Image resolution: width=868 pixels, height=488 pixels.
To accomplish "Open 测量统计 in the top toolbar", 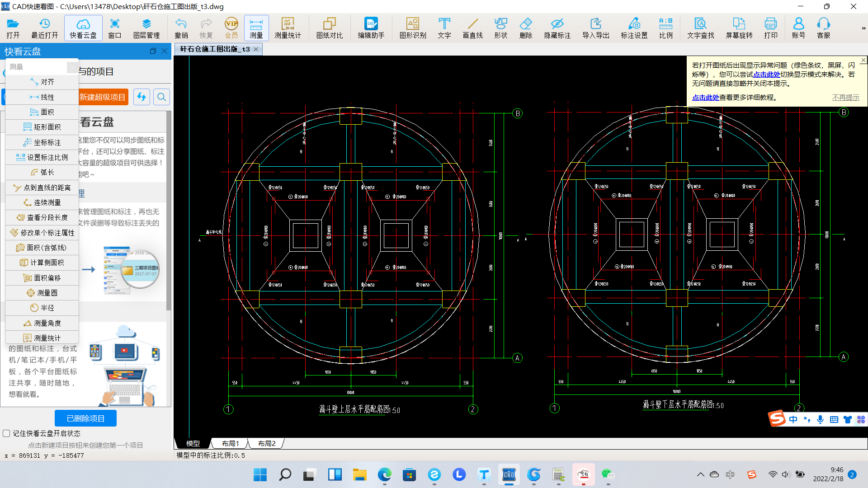I will coord(288,28).
